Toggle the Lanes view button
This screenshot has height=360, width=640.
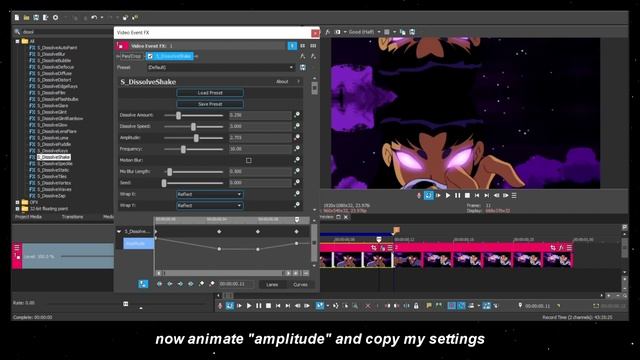point(272,284)
